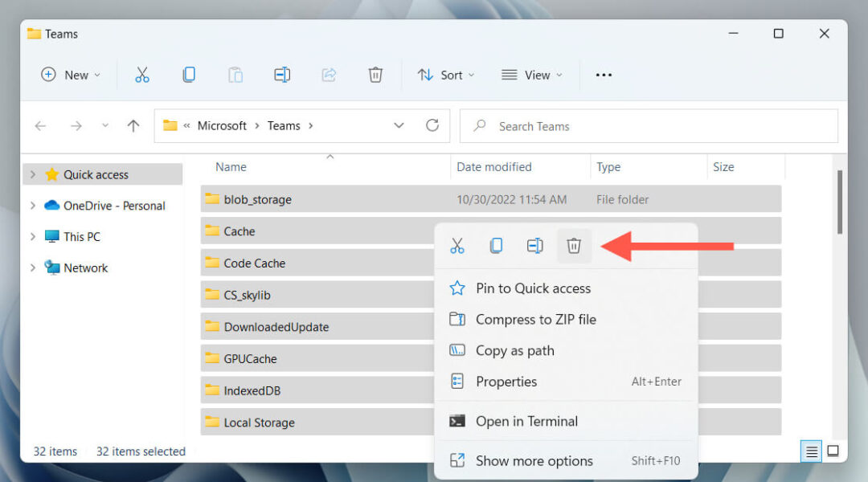Viewport: 868px width, 482px height.
Task: Open the New item dropdown
Action: [x=71, y=74]
